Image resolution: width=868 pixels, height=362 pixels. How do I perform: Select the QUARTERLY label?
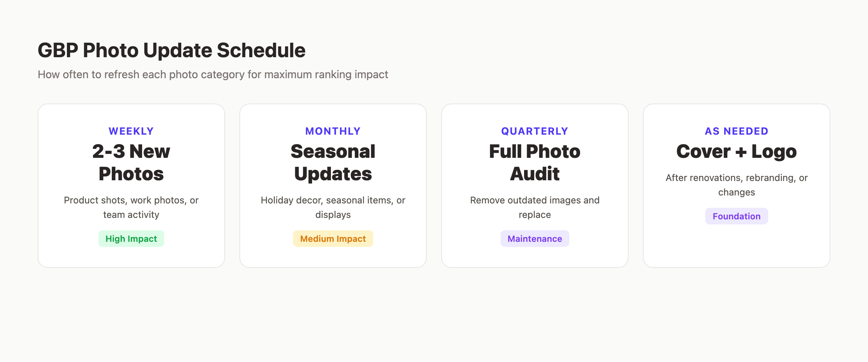point(535,131)
